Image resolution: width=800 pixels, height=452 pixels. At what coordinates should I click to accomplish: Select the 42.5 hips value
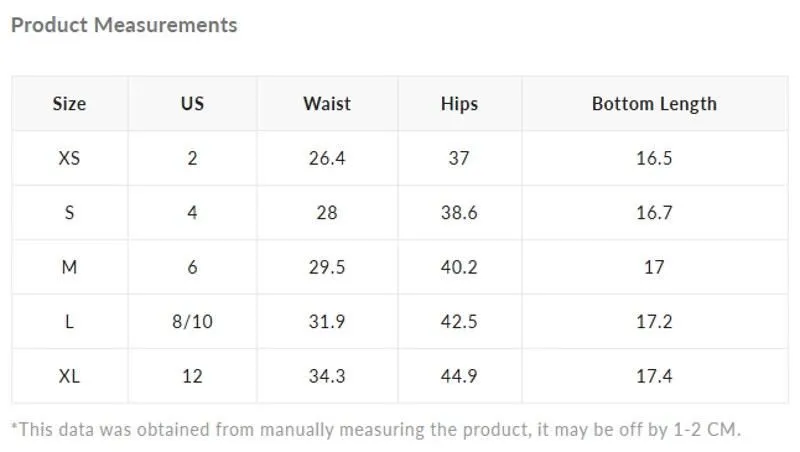459,321
